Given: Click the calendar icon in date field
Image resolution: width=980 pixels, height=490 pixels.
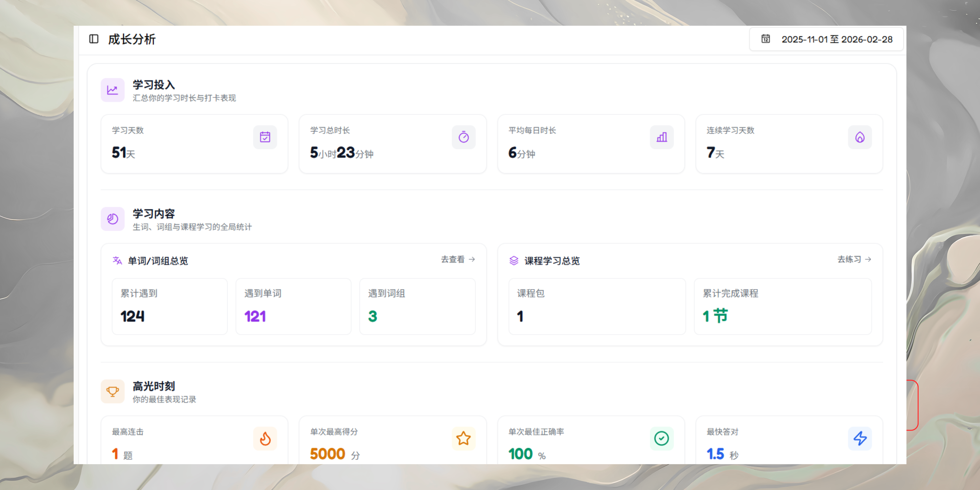Looking at the screenshot, I should (765, 39).
